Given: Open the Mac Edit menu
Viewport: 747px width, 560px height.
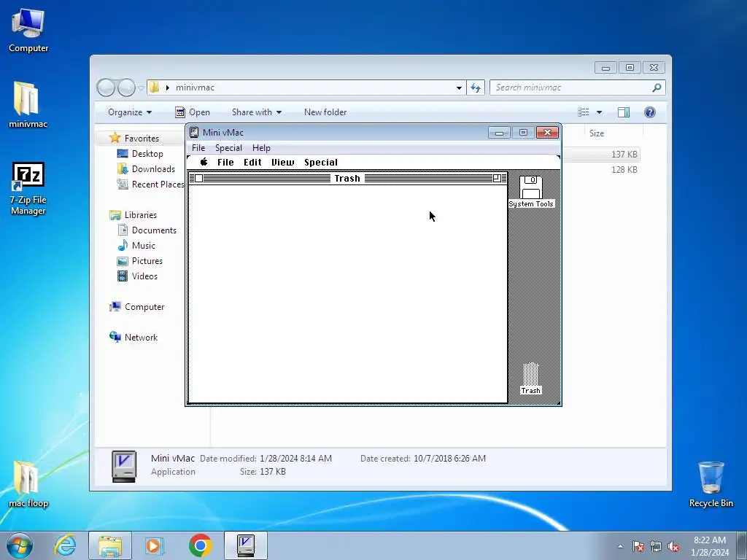Looking at the screenshot, I should point(252,163).
